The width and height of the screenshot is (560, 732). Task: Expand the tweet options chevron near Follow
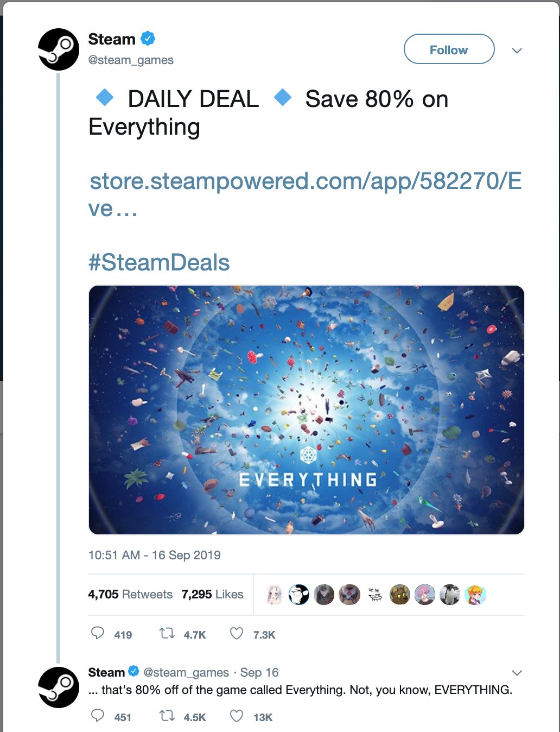517,51
